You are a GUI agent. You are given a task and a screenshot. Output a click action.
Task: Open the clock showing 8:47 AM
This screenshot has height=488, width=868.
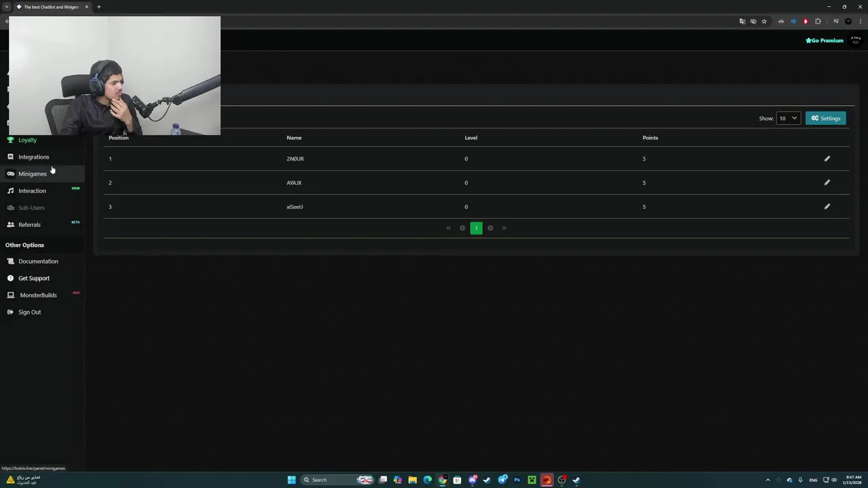point(852,480)
